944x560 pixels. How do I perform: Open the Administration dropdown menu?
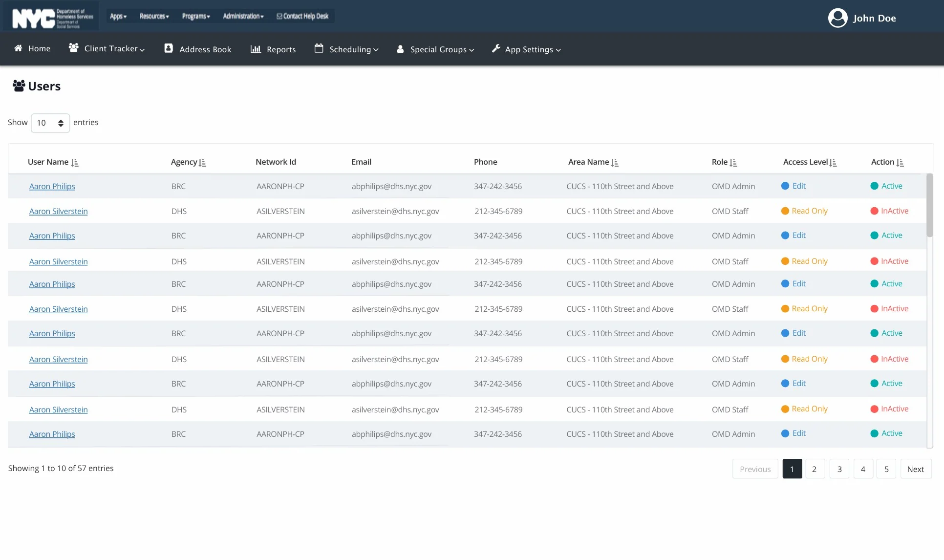tap(243, 16)
